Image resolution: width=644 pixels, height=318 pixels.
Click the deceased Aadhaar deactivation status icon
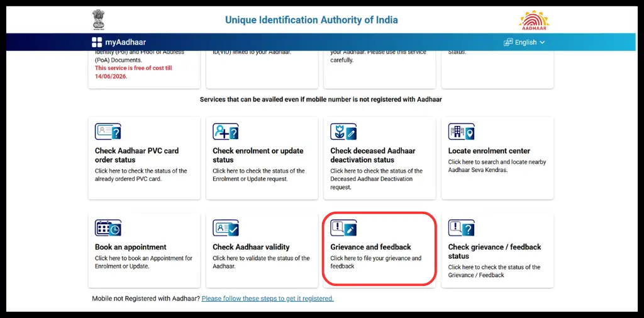[x=344, y=132]
